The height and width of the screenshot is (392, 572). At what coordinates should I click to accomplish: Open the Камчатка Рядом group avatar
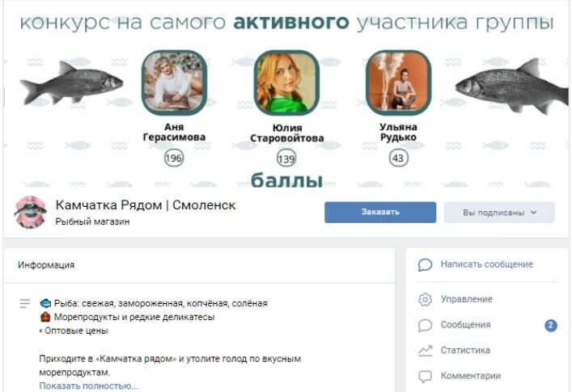click(x=30, y=213)
